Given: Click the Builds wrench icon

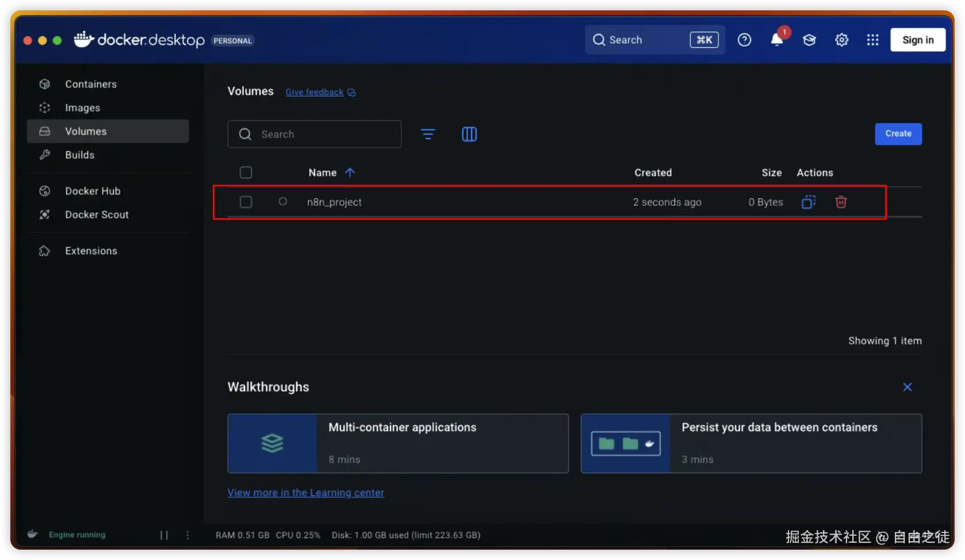Looking at the screenshot, I should point(45,155).
